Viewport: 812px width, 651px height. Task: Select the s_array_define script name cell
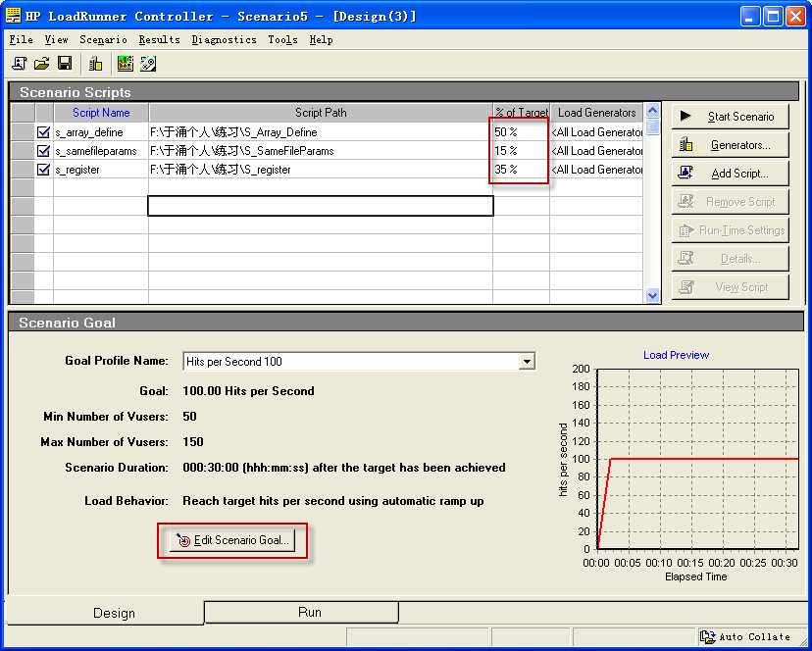(x=101, y=132)
